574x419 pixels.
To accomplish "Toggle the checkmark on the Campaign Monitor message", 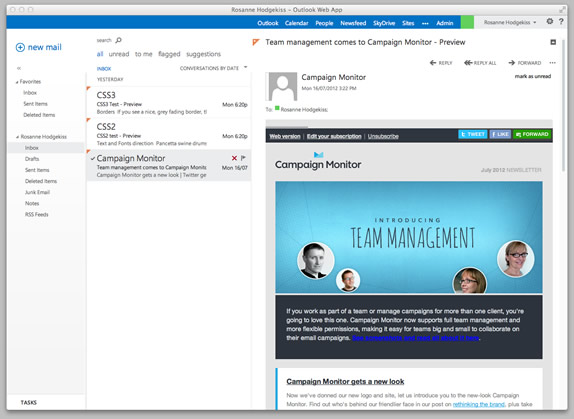I will [x=93, y=158].
